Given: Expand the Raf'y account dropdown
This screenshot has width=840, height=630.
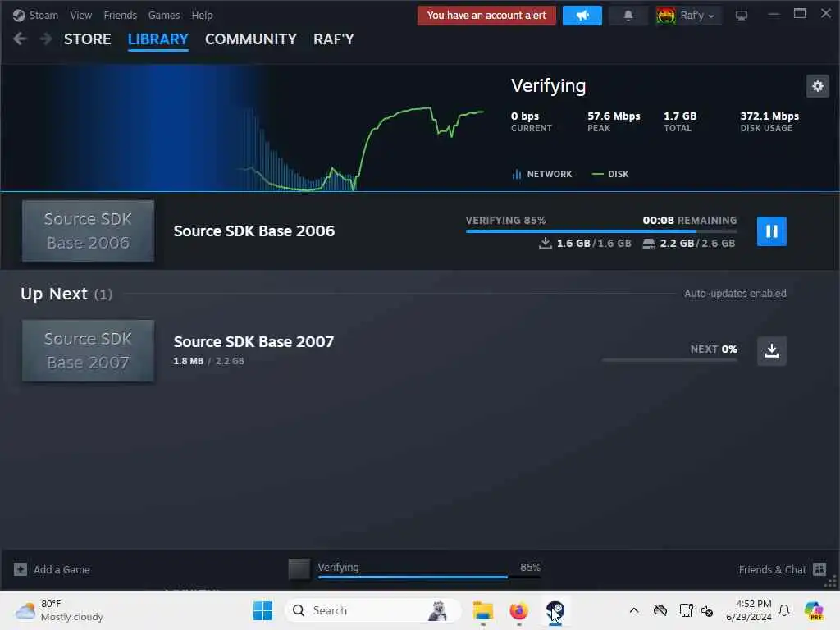Looking at the screenshot, I should (688, 16).
